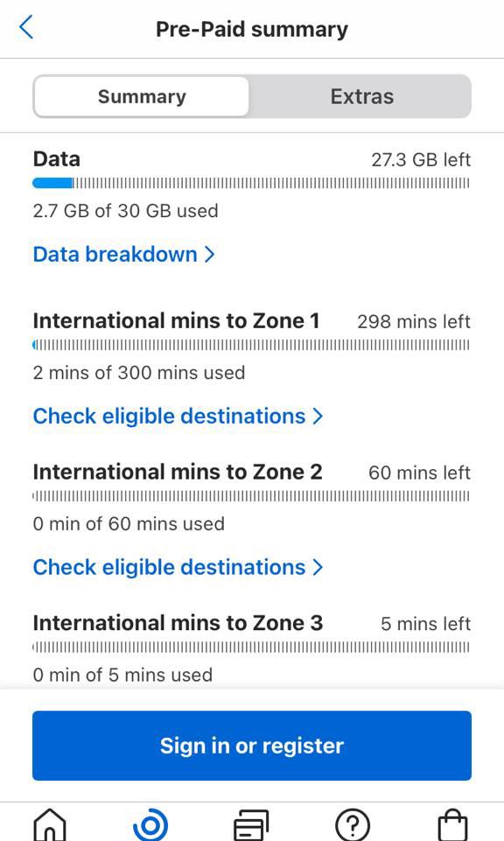The width and height of the screenshot is (504, 841).
Task: Tap the Data usage progress bar
Action: coord(252,182)
